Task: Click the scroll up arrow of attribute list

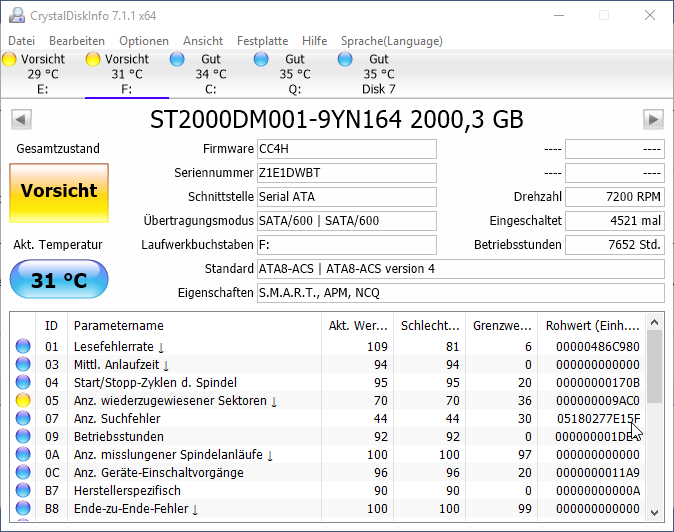Action: point(655,322)
